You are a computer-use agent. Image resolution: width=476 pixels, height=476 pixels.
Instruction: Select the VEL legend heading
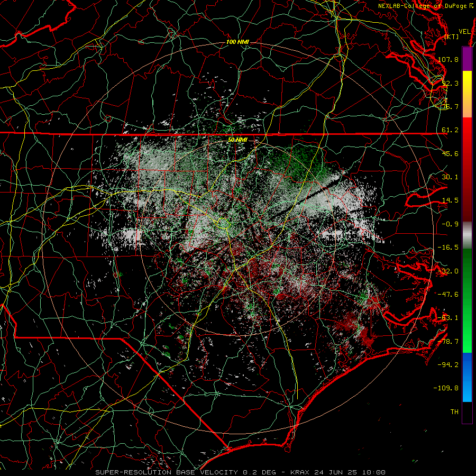[x=465, y=32]
